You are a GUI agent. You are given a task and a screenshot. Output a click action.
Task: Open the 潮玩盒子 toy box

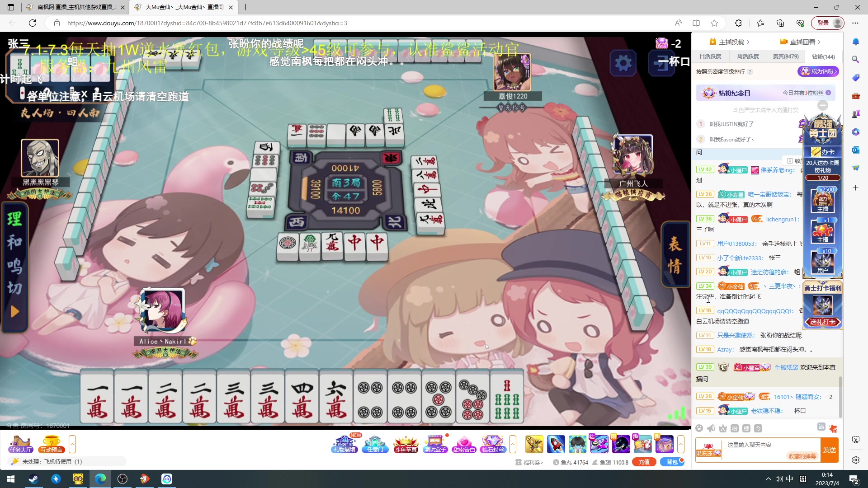(435, 444)
